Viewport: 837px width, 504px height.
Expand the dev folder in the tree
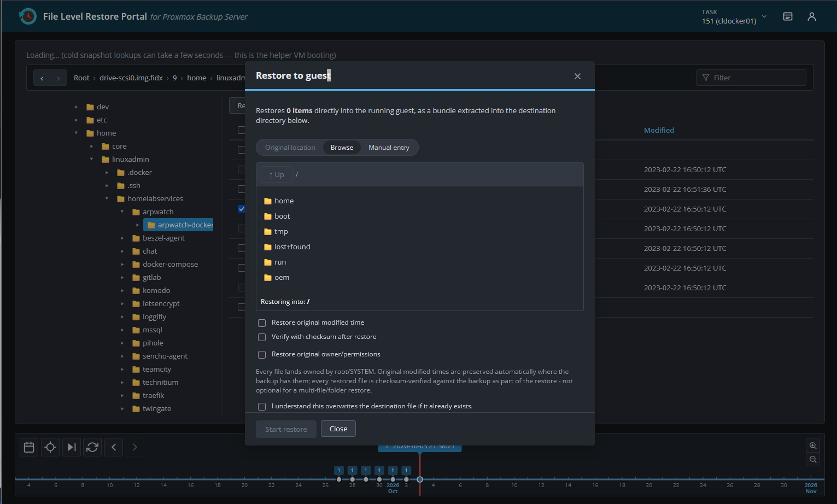pyautogui.click(x=76, y=107)
